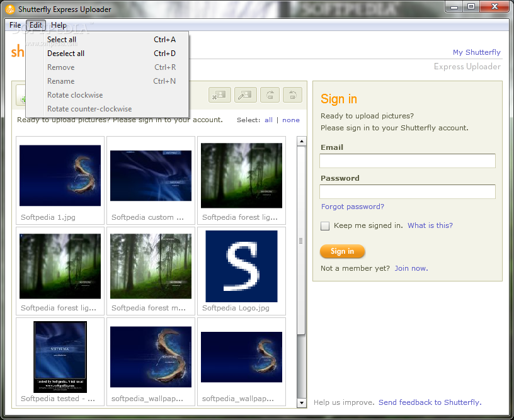Screen dimensions: 514x420
Task: Click Send feedback to Shutterfly link
Action: coord(430,402)
